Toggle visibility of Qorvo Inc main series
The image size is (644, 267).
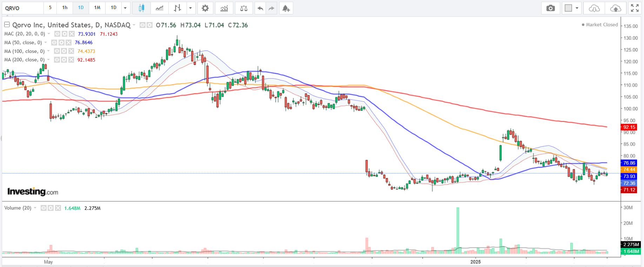click(x=142, y=25)
